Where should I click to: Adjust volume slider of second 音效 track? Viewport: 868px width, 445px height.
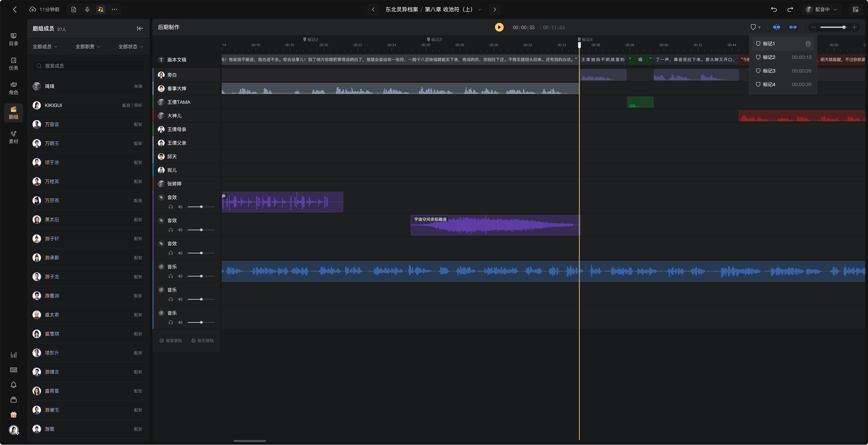coord(201,230)
